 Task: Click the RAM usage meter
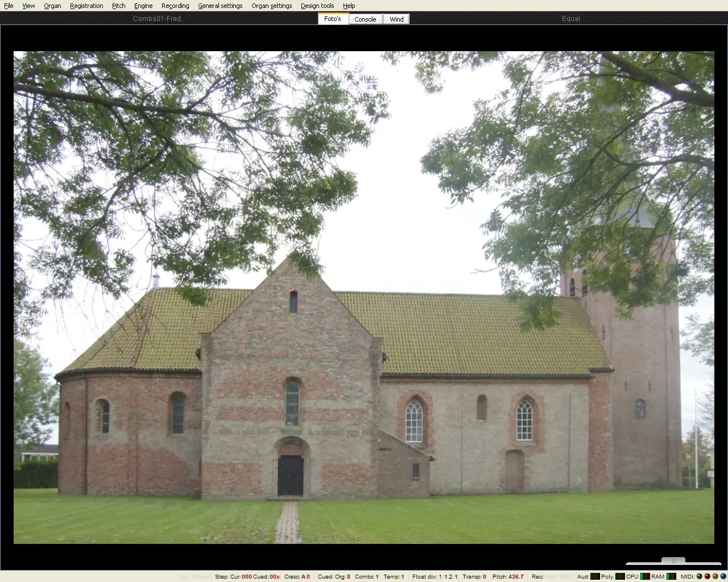click(671, 576)
